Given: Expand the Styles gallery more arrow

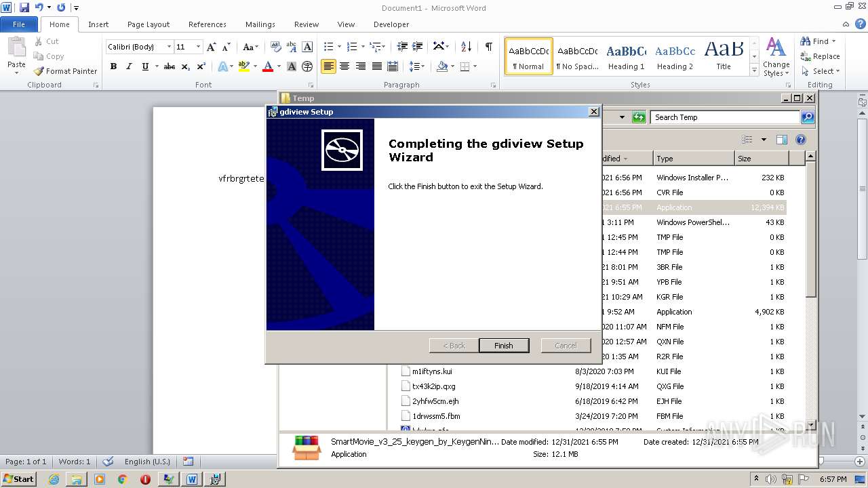Looking at the screenshot, I should pyautogui.click(x=754, y=70).
